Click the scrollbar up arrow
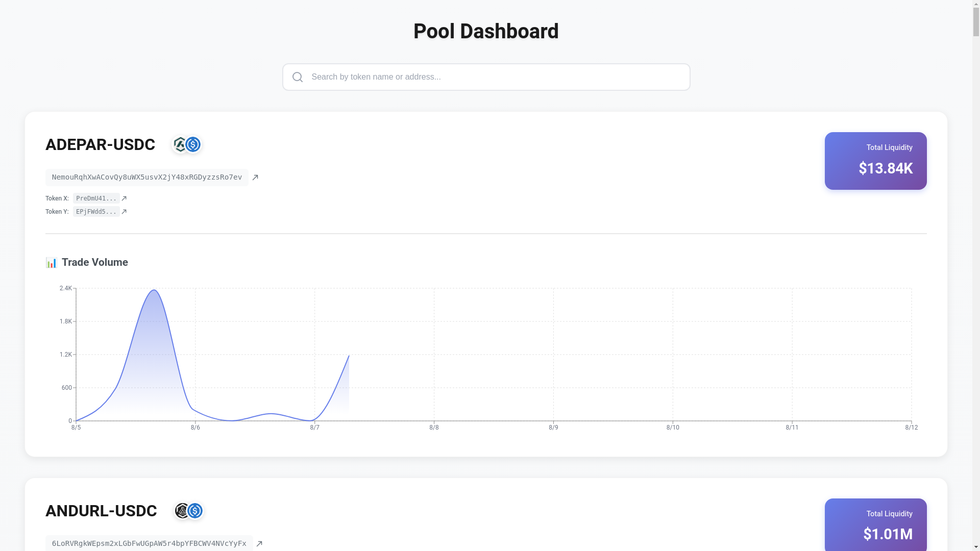Viewport: 980px width, 551px height. coord(976,4)
